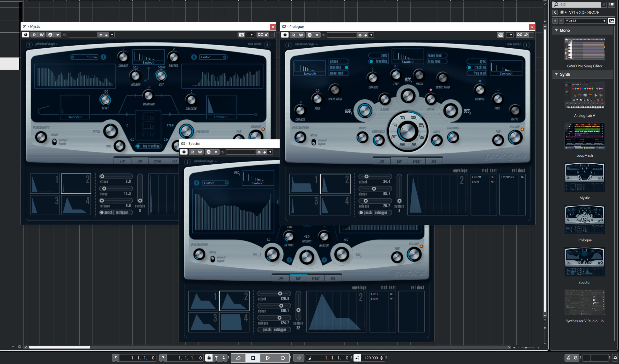Viewport: 619px width, 364px height.
Task: Select envelope 3 in Spector
Action: (x=203, y=322)
